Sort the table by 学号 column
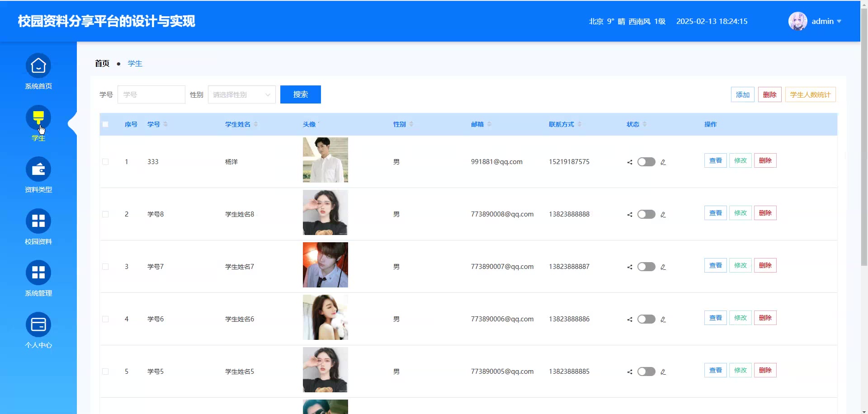The image size is (868, 414). point(165,124)
